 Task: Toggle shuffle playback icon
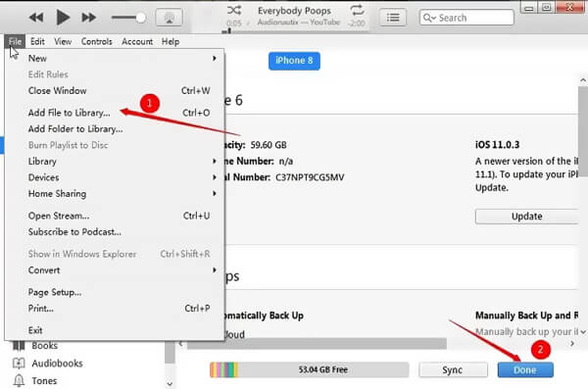(x=234, y=10)
